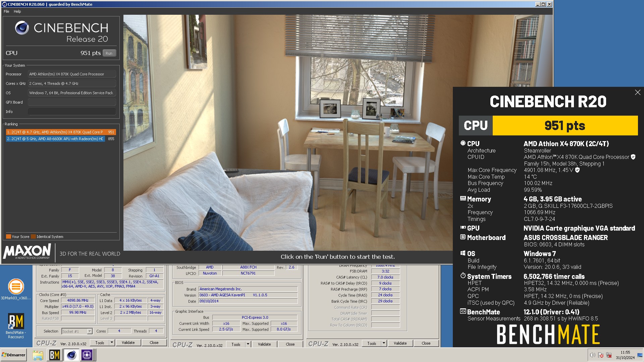Click Close in first CPU-Z window
This screenshot has height=362, width=644.
(154, 343)
